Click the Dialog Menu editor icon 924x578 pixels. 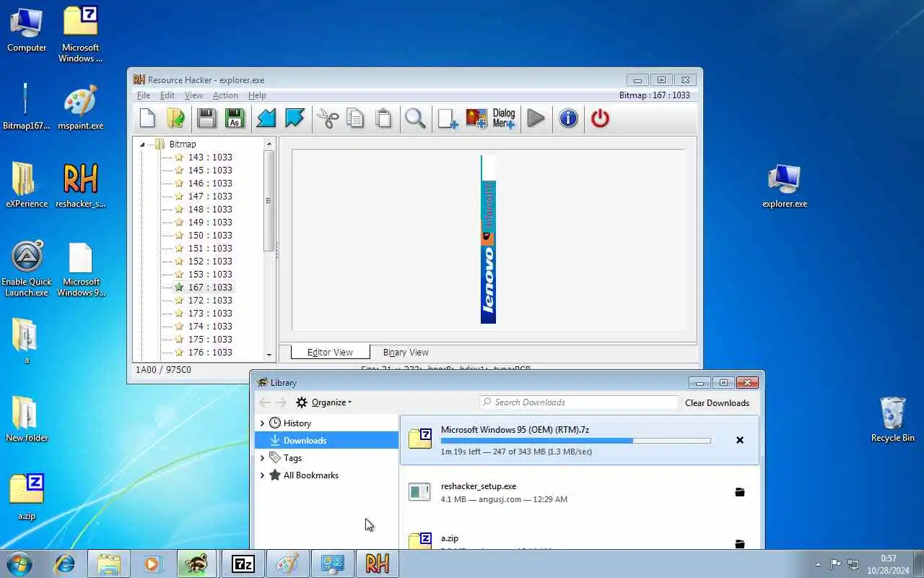[504, 118]
